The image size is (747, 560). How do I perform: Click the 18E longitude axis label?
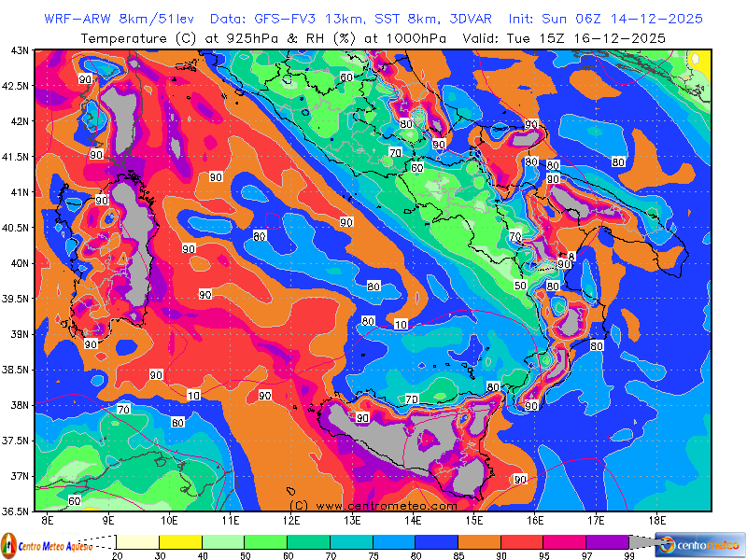pyautogui.click(x=656, y=520)
